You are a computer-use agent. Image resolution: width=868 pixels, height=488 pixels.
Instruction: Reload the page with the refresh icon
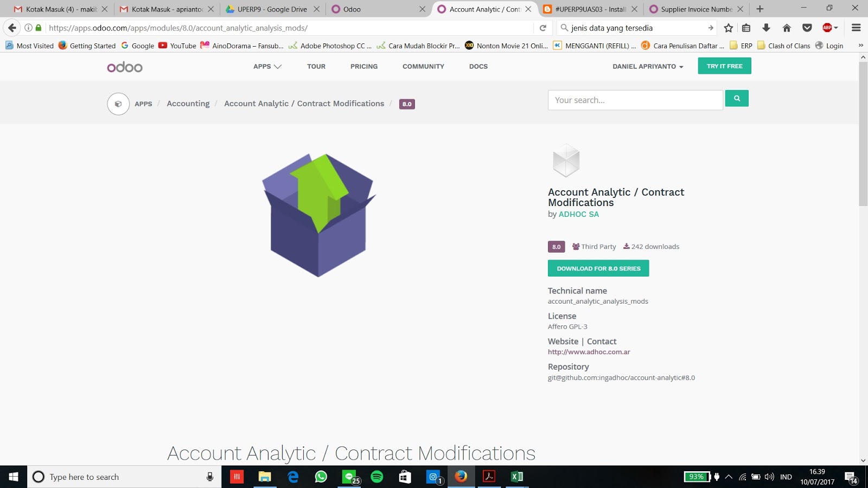click(542, 28)
